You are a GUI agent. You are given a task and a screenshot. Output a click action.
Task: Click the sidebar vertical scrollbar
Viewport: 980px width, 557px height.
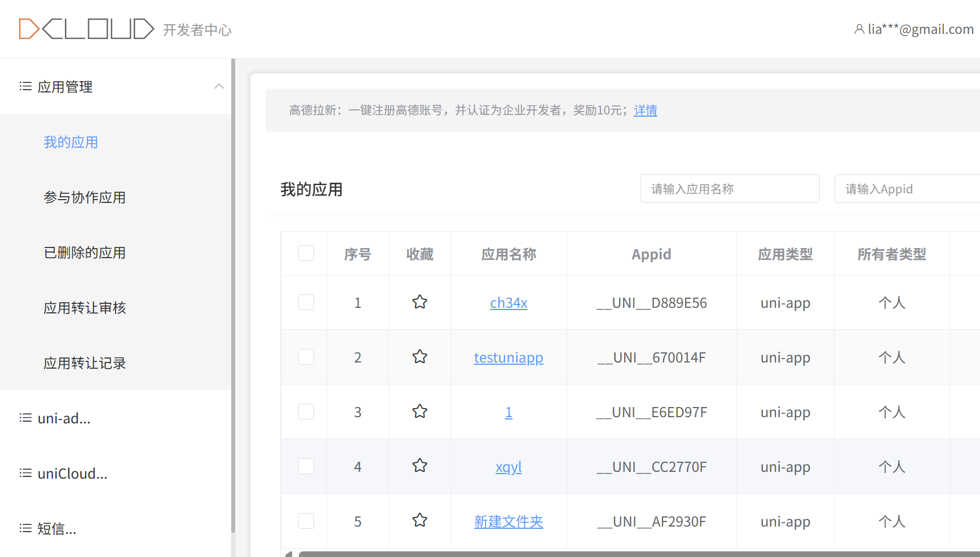[x=233, y=296]
